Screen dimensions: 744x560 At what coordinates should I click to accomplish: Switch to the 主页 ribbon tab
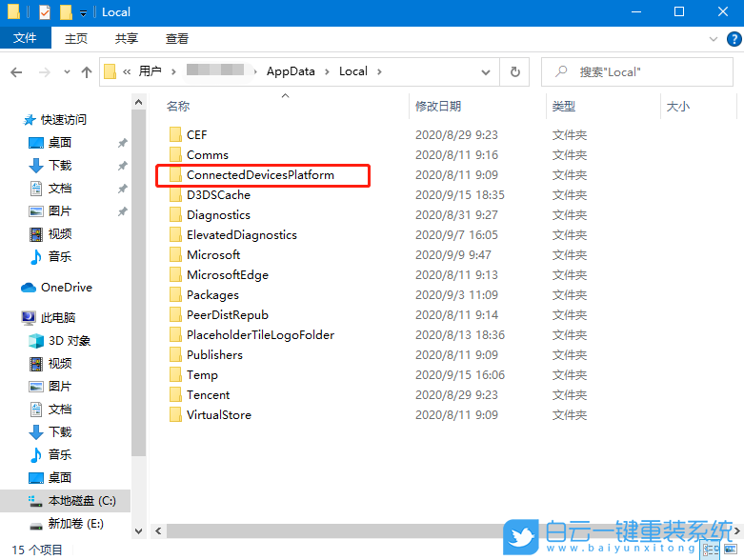tap(76, 38)
